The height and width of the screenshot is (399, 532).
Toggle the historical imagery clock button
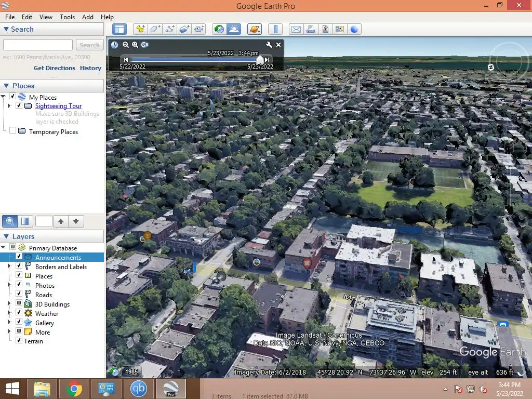pyautogui.click(x=219, y=29)
